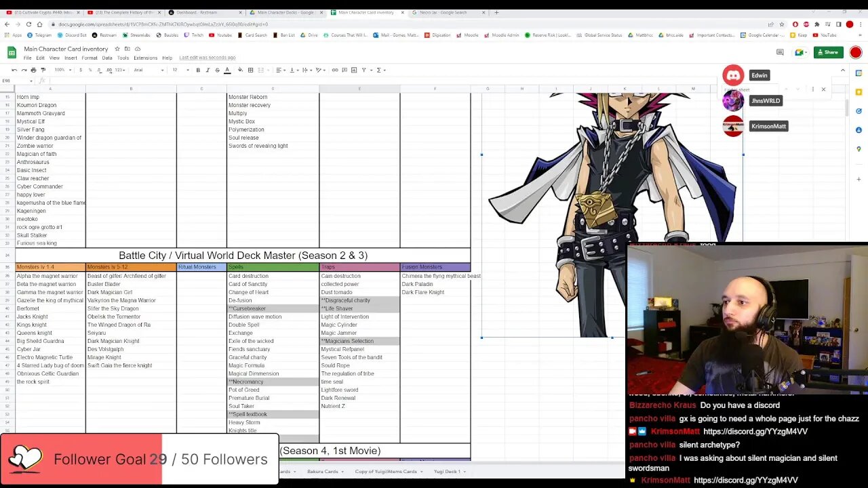Click the merge cells icon
Viewport: 868px width, 488px height.
[262, 70]
